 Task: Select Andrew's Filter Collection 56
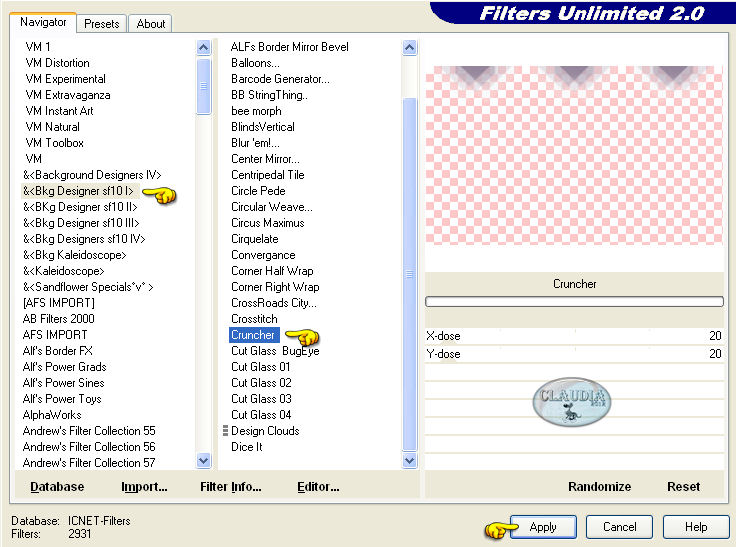pyautogui.click(x=89, y=447)
